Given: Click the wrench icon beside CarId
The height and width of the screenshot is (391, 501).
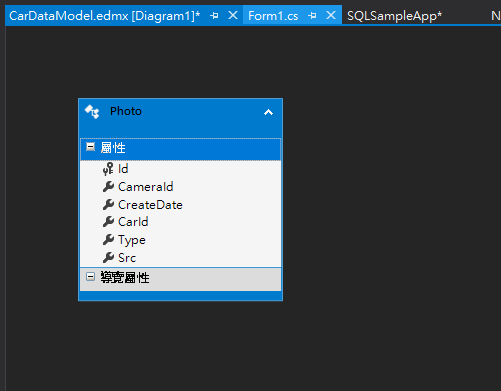Looking at the screenshot, I should pos(108,222).
